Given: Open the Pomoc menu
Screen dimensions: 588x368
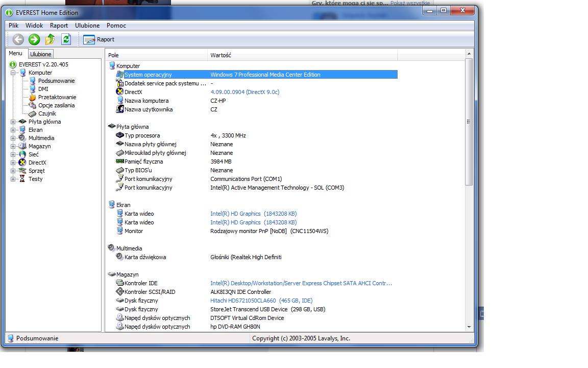Looking at the screenshot, I should coord(116,26).
